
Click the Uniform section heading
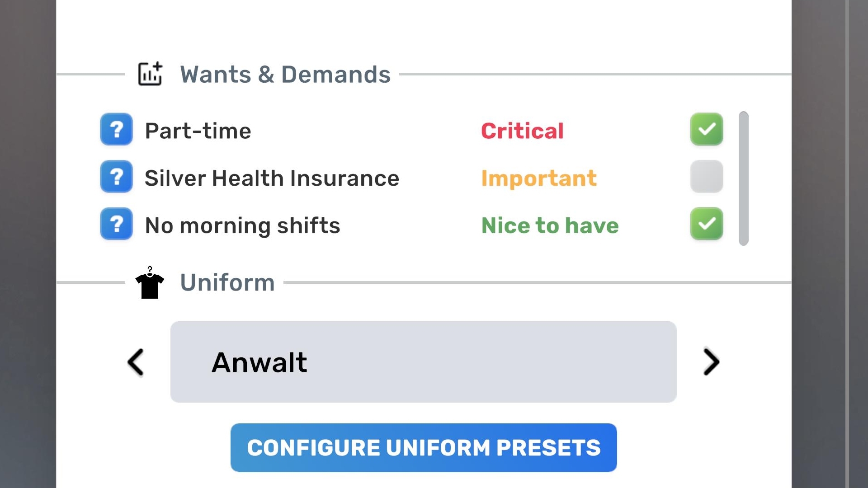(227, 283)
